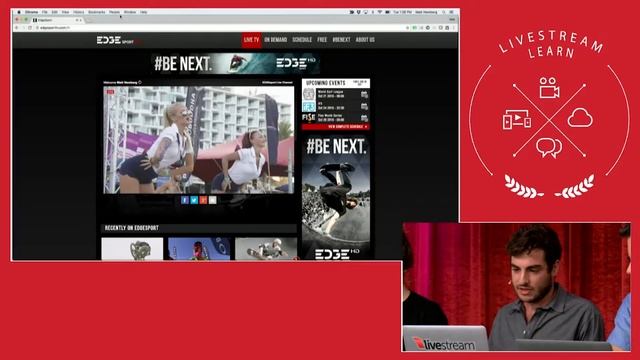Open the Bookmarks menu
This screenshot has width=640, height=360.
pyautogui.click(x=97, y=12)
